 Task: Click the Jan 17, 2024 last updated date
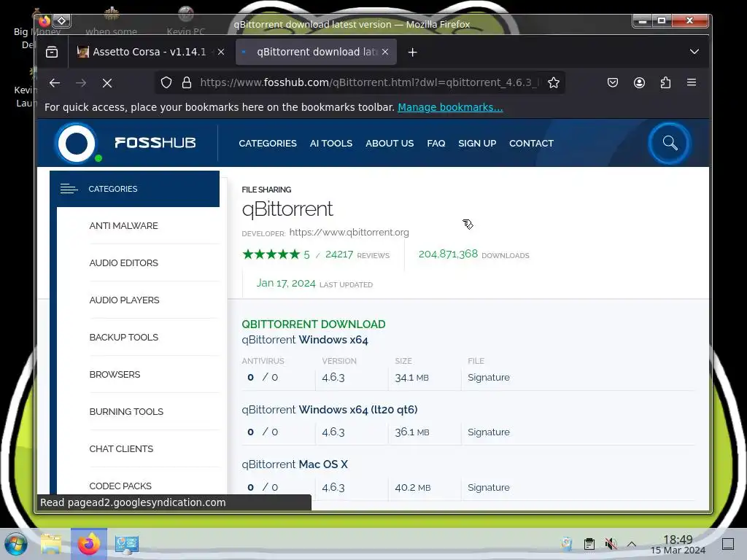[286, 284]
